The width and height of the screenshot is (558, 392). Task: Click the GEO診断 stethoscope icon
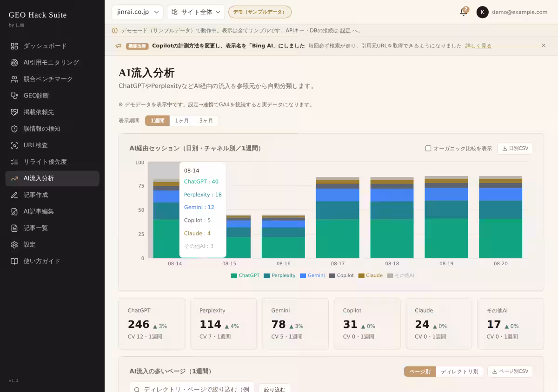pos(14,96)
